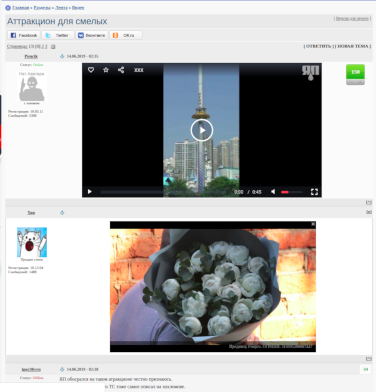Click the Аттракцион для смелых topic title
The height and width of the screenshot is (392, 376).
(57, 21)
